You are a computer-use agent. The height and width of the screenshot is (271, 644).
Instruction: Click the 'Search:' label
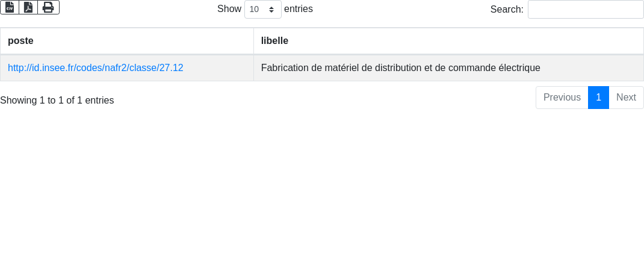(507, 10)
